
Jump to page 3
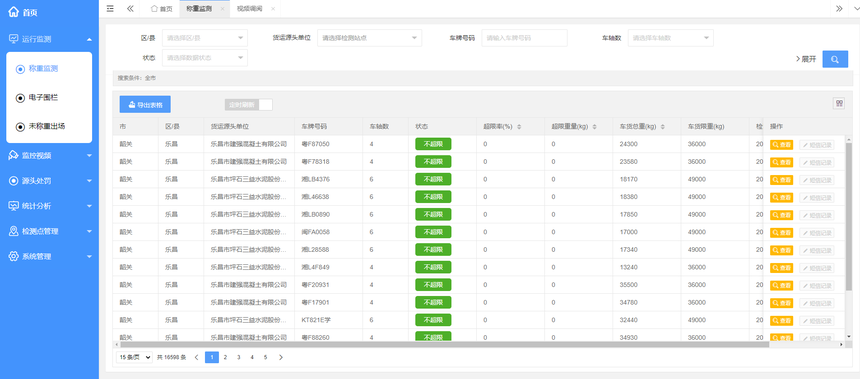pyautogui.click(x=239, y=357)
